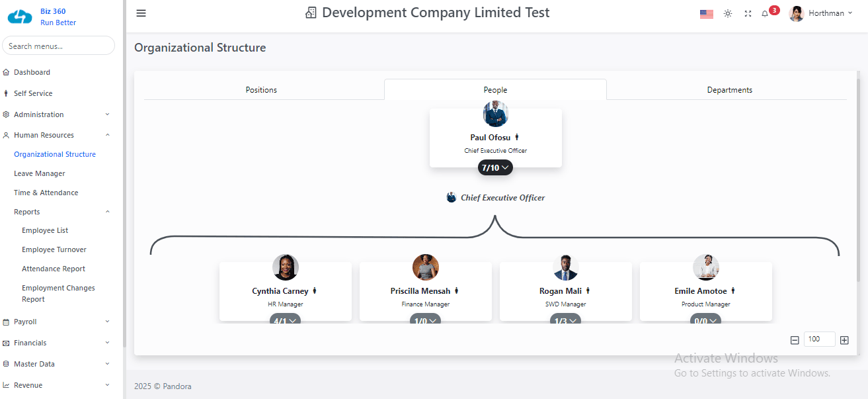The width and height of the screenshot is (868, 399).
Task: Click the 'Run Better' tagline text
Action: pyautogui.click(x=58, y=22)
